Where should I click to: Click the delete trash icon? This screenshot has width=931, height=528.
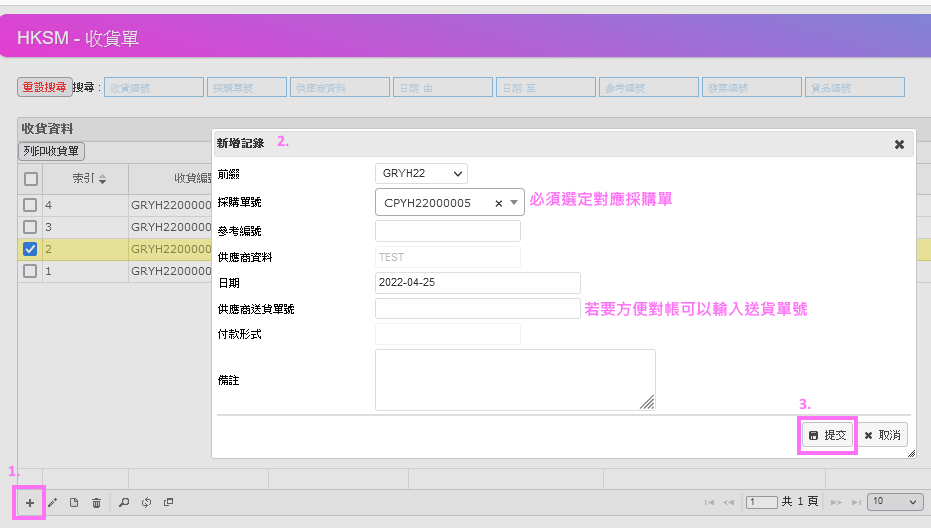point(96,502)
